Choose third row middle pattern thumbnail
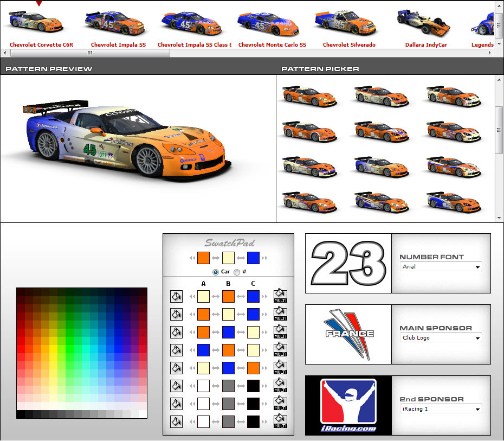This screenshot has height=441, width=504. point(381,167)
